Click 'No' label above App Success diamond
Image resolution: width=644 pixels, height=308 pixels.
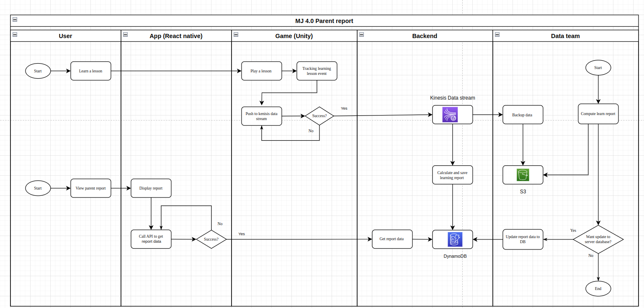pos(220,224)
